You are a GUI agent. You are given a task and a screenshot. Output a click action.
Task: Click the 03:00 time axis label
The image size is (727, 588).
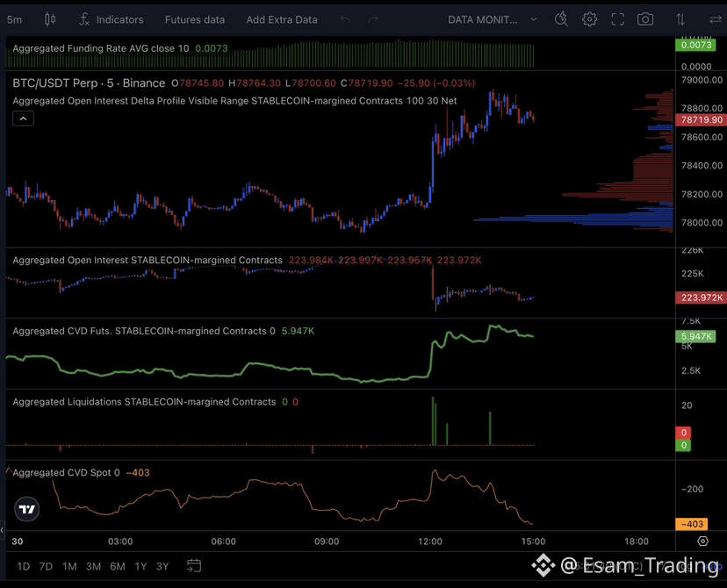click(x=120, y=541)
